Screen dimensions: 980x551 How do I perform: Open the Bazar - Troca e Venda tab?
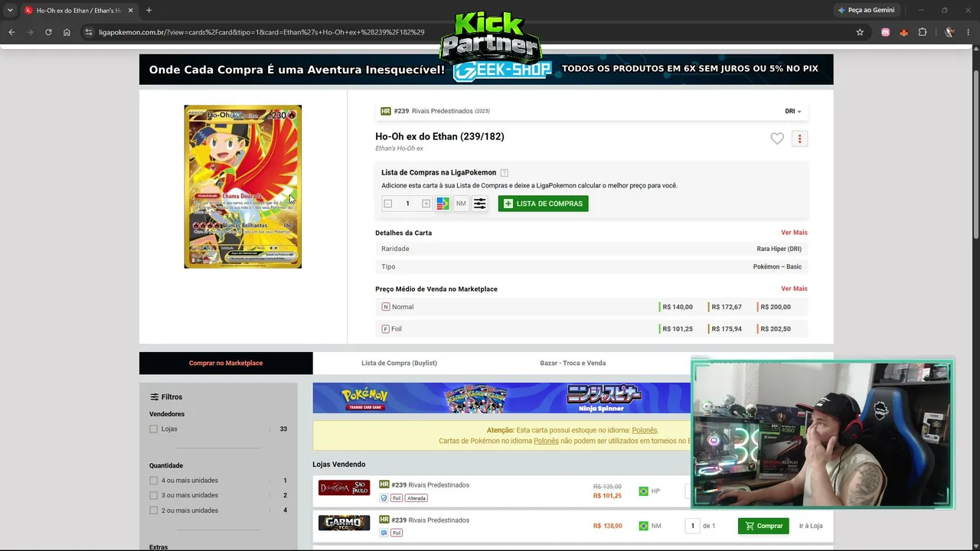573,363
